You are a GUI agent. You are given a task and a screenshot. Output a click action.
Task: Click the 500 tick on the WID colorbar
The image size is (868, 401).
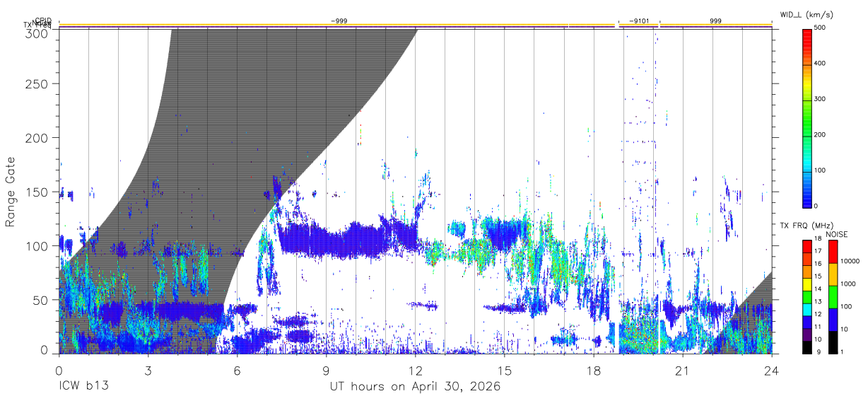820,28
